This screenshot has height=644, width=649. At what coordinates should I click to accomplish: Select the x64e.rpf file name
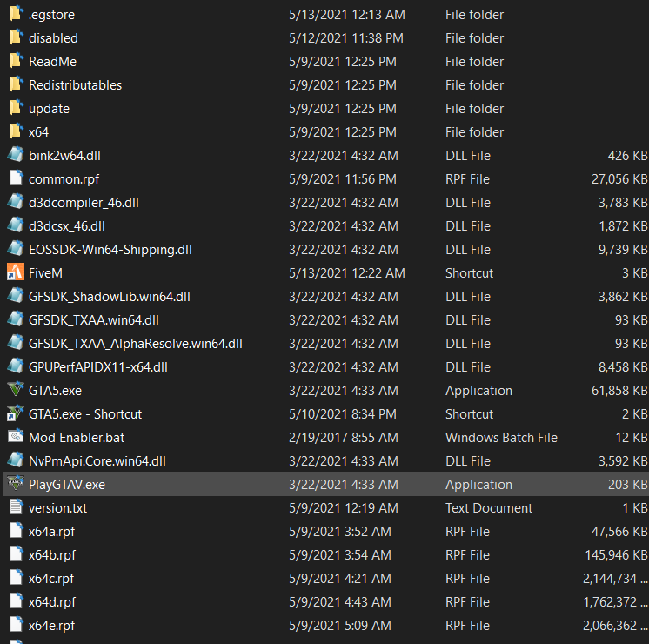tap(52, 625)
